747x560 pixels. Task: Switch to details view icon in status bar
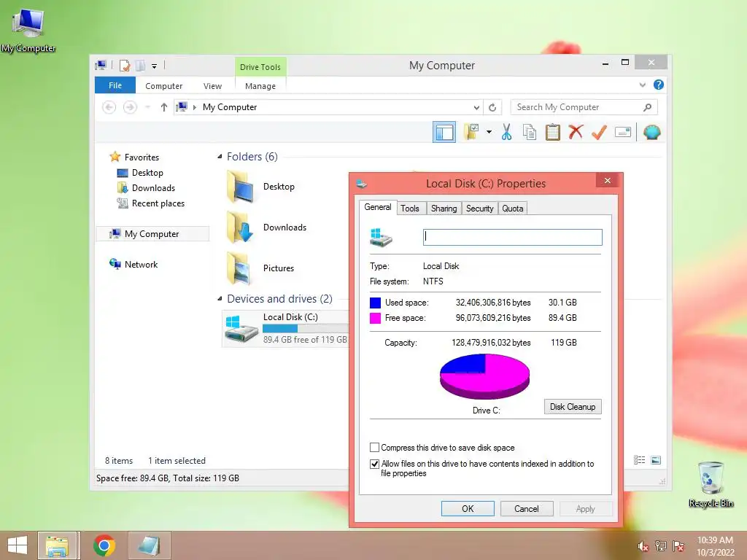(x=639, y=460)
